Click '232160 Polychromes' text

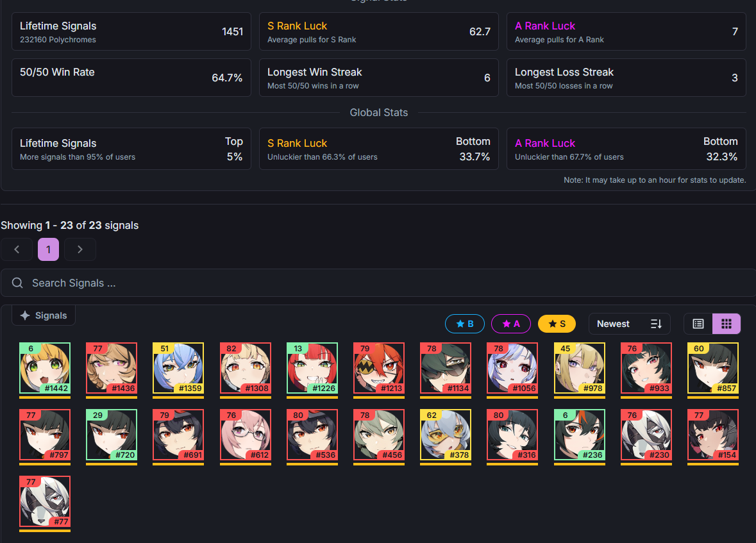(58, 40)
